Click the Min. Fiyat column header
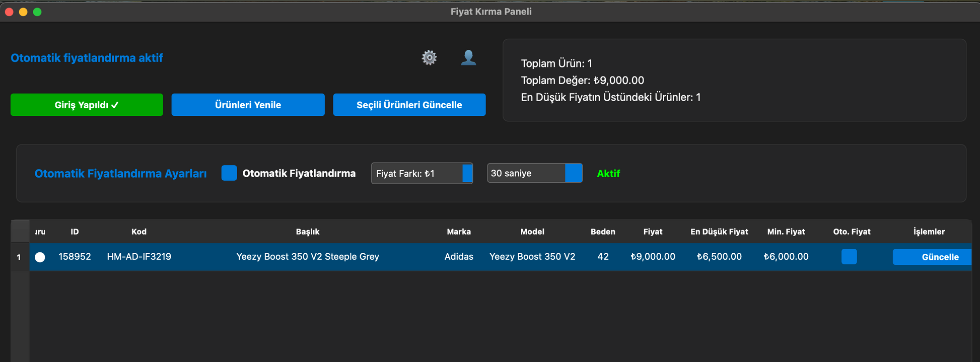Screen dimensions: 980x362 [x=786, y=232]
